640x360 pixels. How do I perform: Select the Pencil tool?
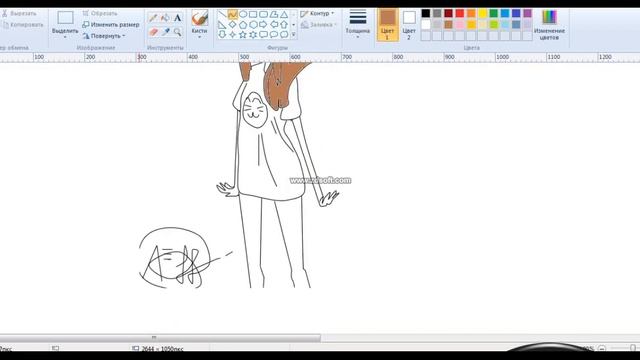point(153,18)
